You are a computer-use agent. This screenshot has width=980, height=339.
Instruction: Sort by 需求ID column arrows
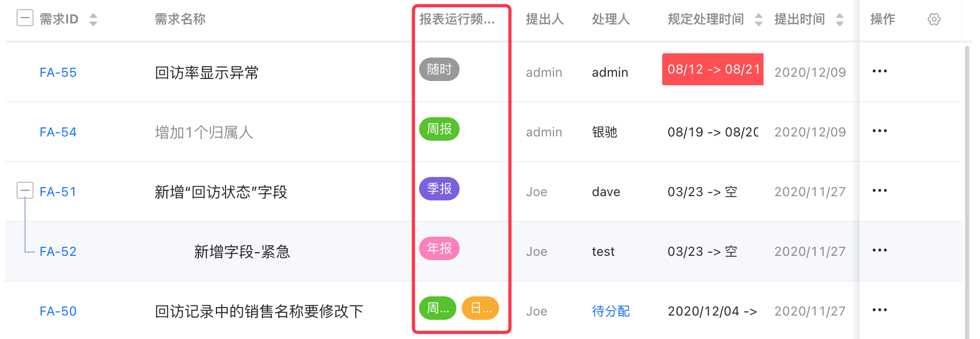coord(93,20)
